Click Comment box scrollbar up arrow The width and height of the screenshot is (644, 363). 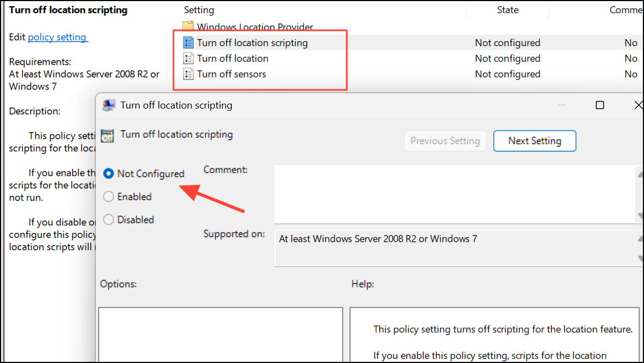640,174
